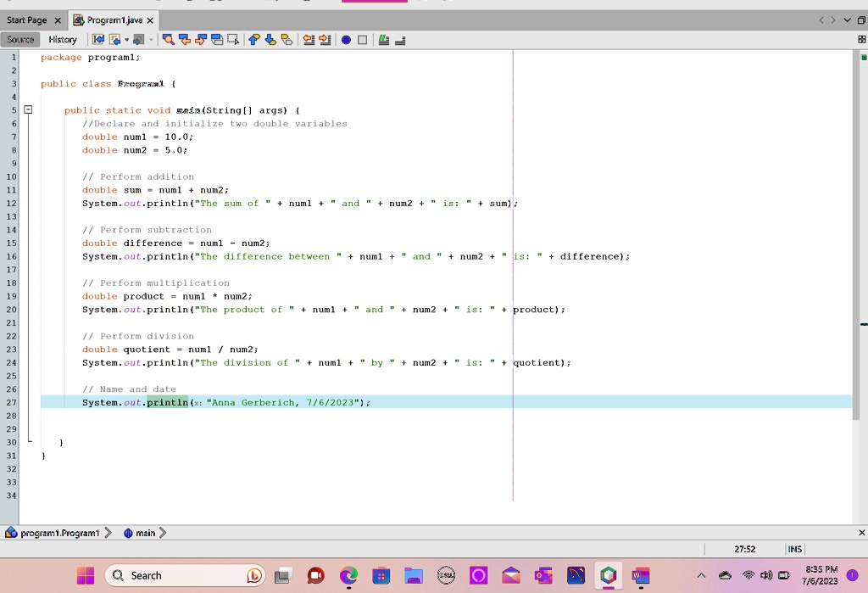Viewport: 868px width, 593px height.
Task: Open Dell app on taskbar
Action: coord(446,576)
